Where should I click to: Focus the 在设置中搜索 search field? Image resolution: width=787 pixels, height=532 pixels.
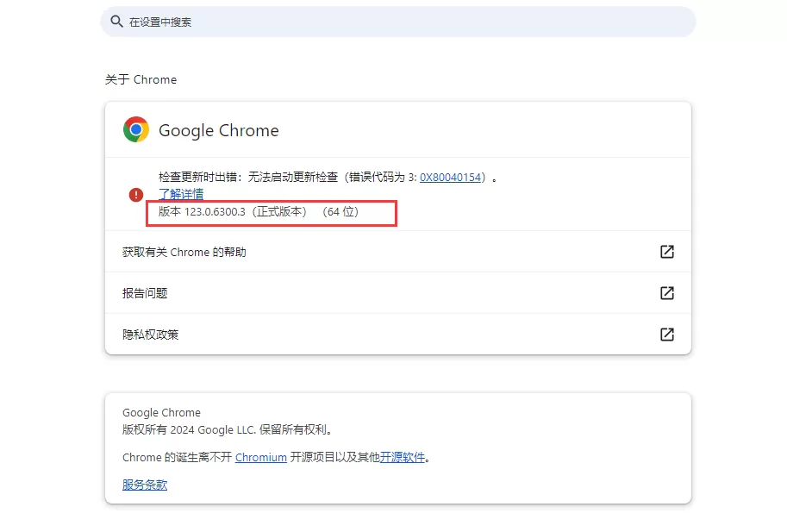tap(398, 22)
